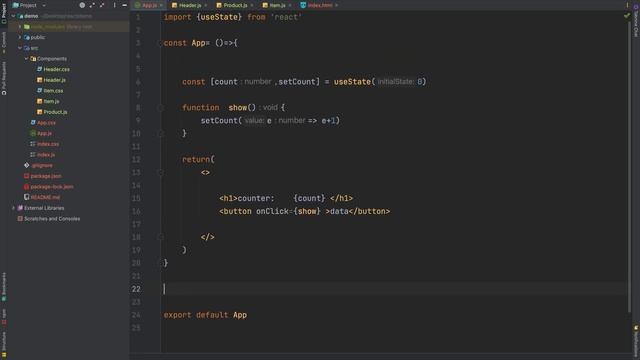Click Collapse All icon in Project panel
This screenshot has height=360, width=640.
[x=102, y=5]
